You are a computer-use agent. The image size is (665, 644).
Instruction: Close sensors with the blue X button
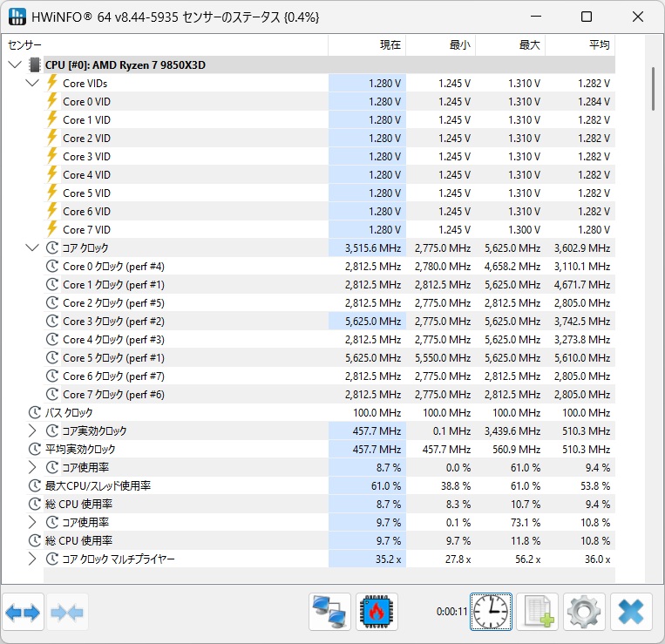[x=631, y=613]
